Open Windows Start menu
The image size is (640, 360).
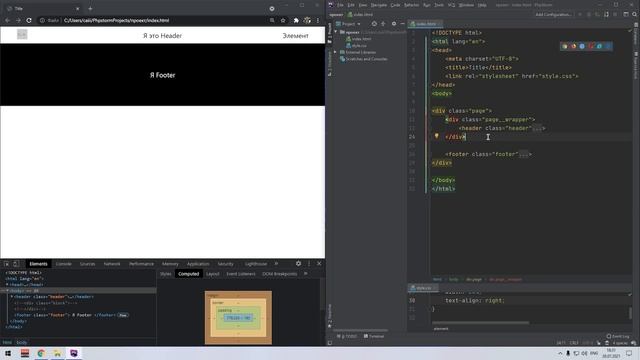coord(7,353)
